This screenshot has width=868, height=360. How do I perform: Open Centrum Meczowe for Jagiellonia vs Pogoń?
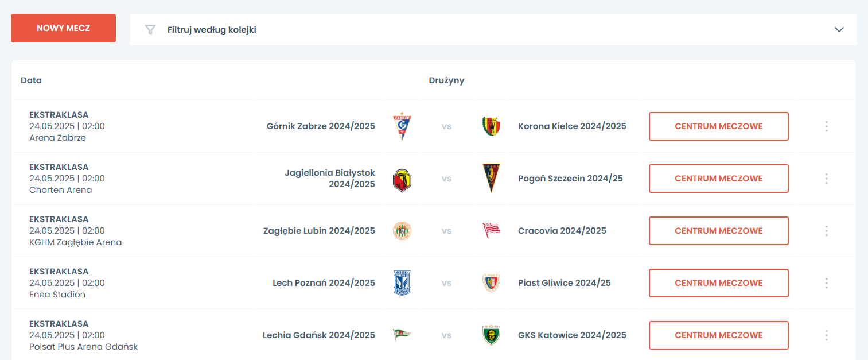[x=718, y=179]
